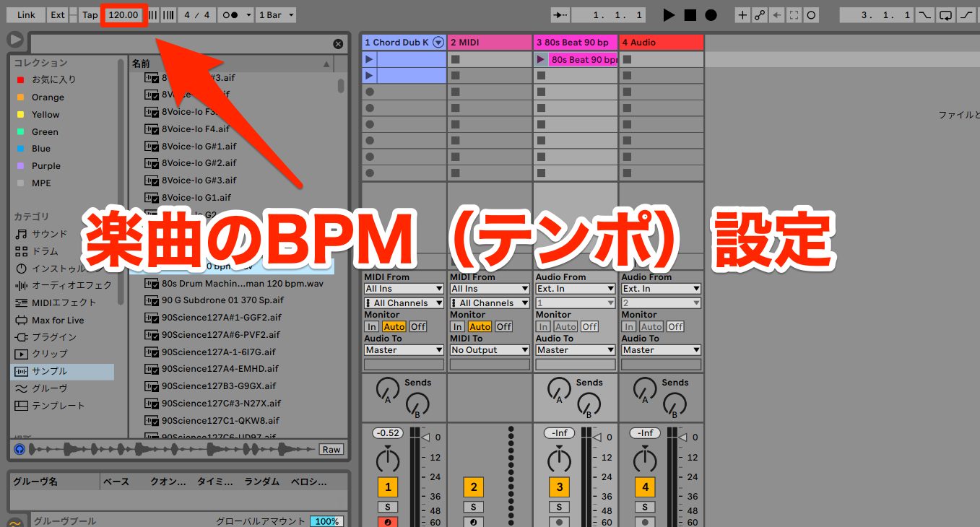Clear the browser search field with X

pyautogui.click(x=338, y=44)
